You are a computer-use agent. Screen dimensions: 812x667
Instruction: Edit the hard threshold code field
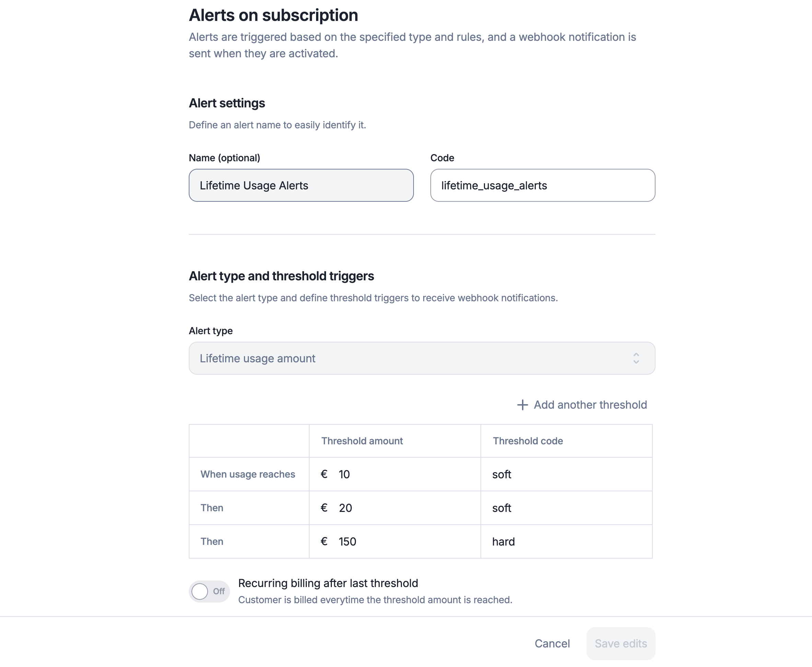pos(566,541)
